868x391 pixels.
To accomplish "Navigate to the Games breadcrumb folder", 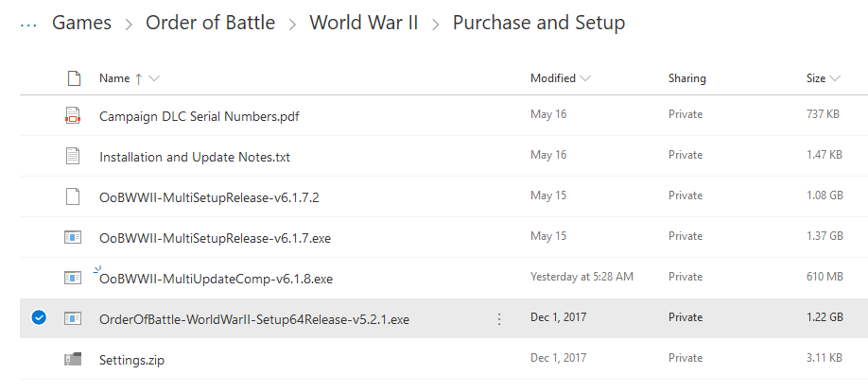I will (81, 23).
